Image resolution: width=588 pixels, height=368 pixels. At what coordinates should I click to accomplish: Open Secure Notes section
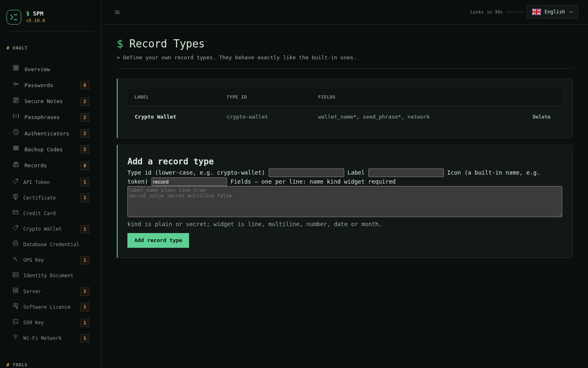[51, 101]
